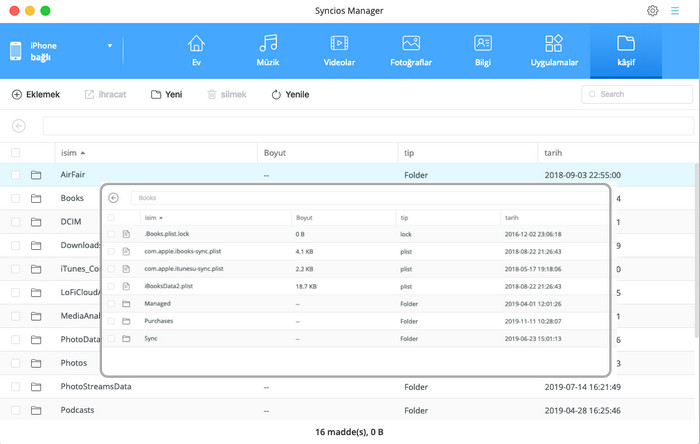This screenshot has width=700, height=444.
Task: Check the Downloads row checkbox
Action: tap(16, 245)
